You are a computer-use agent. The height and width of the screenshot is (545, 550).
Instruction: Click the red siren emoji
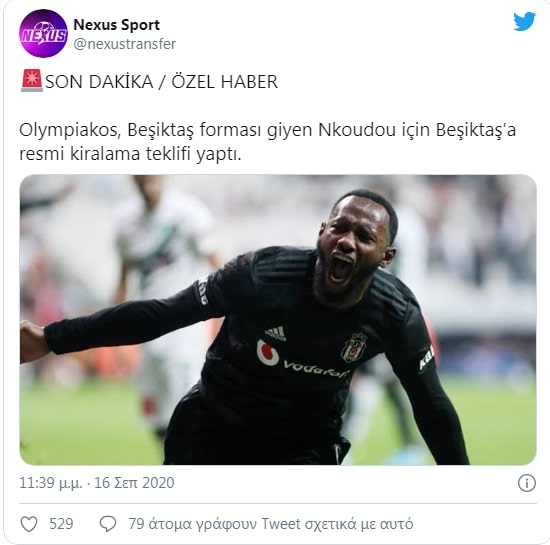coord(32,81)
